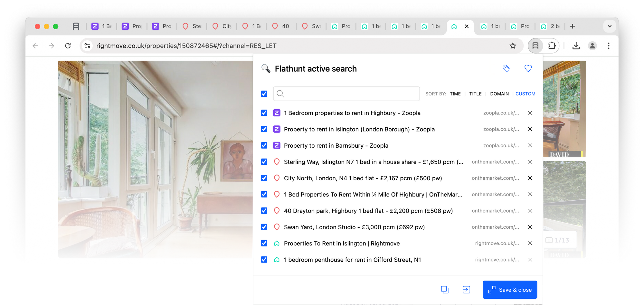Click the export arrow icon in popup footer
Image resolution: width=644 pixels, height=308 pixels.
click(x=466, y=290)
